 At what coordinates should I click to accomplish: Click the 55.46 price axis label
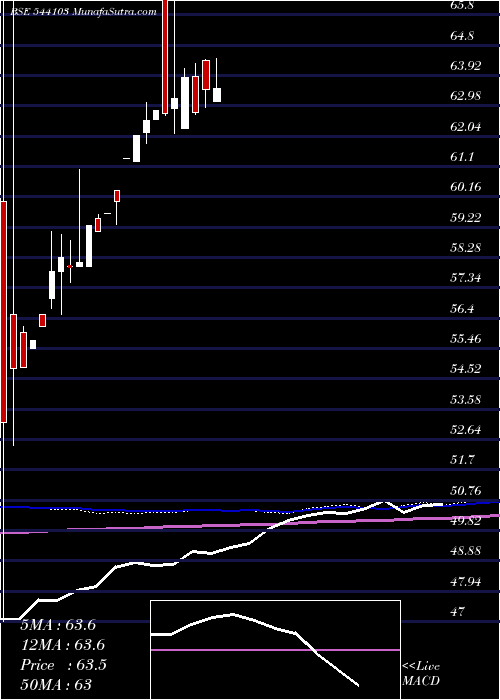pos(466,339)
